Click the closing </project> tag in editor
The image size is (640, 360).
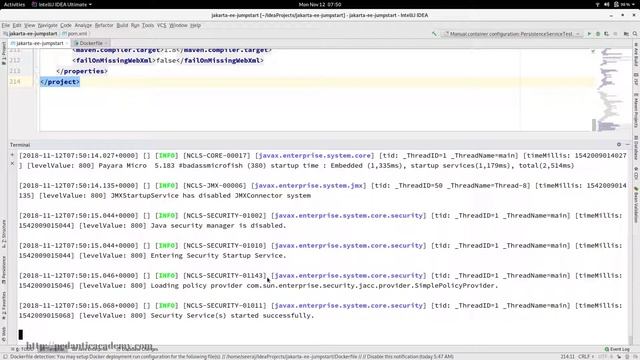click(60, 82)
